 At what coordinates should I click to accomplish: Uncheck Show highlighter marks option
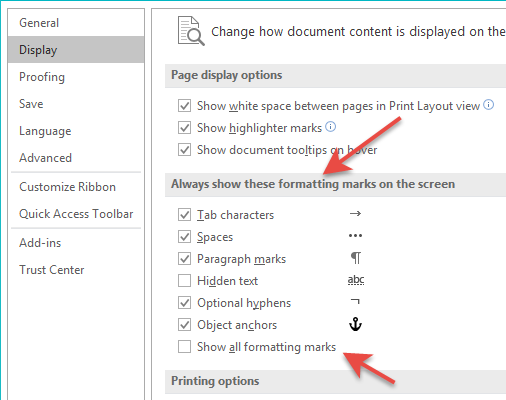(x=184, y=128)
